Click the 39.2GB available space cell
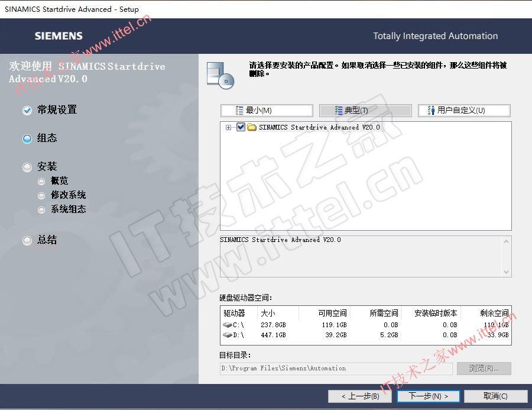Screen dimensions: 532x410 (336, 335)
